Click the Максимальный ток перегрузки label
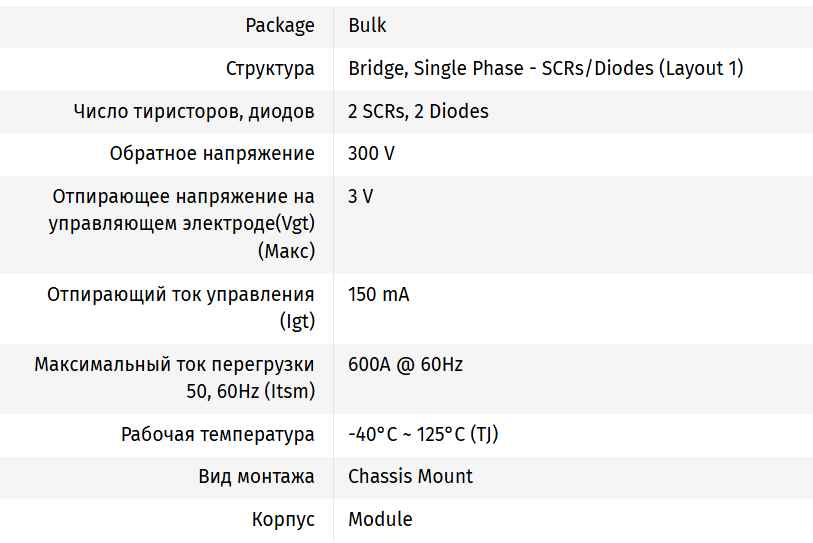The width and height of the screenshot is (813, 543). (175, 377)
